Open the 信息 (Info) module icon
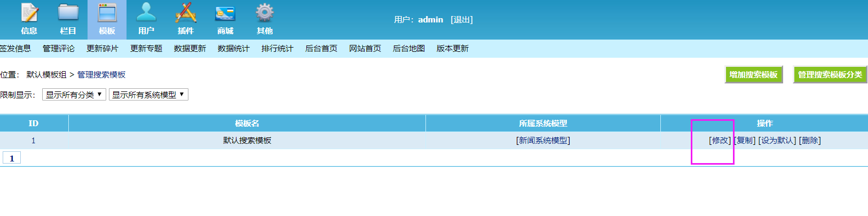Screen dimensions: 868x216 (29, 19)
